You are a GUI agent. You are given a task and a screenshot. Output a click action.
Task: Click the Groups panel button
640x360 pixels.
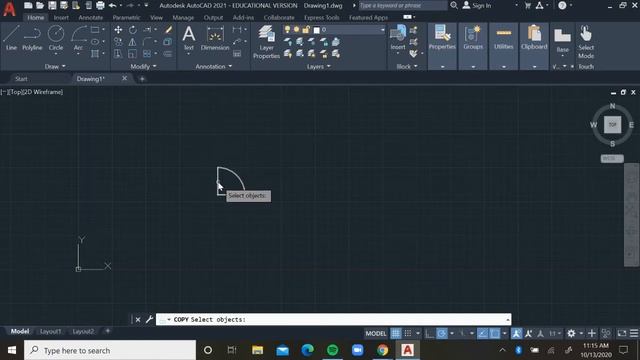473,39
